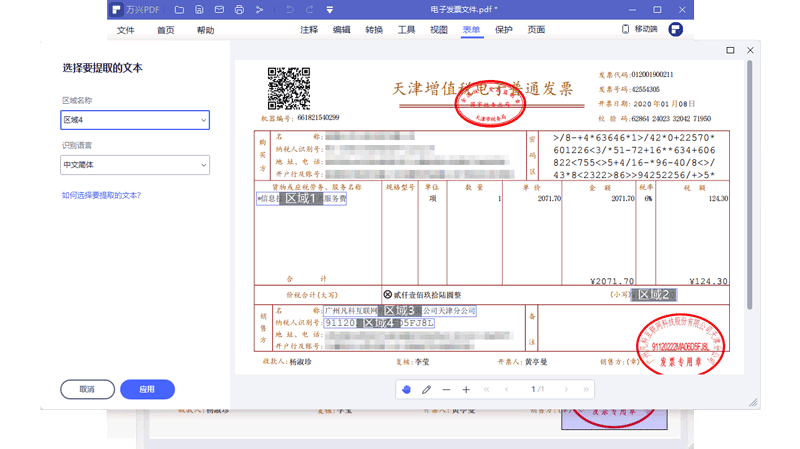This screenshot has height=449, width=800.
Task: Go to last page with double-right arrow
Action: point(586,389)
